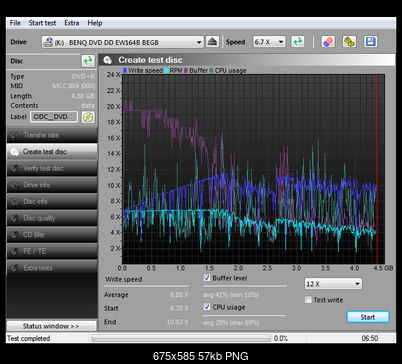Refresh the speed with the green arrows icon

pyautogui.click(x=298, y=42)
